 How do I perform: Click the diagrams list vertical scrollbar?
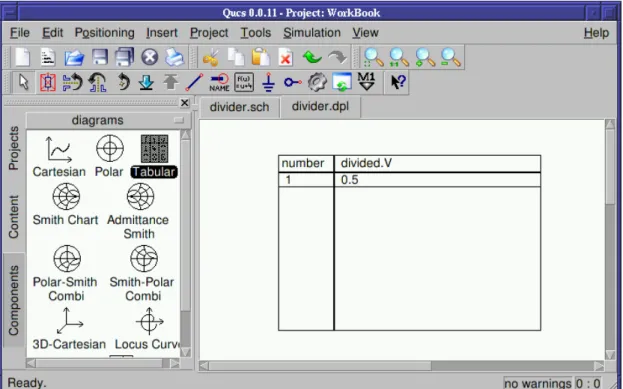pyautogui.click(x=185, y=243)
